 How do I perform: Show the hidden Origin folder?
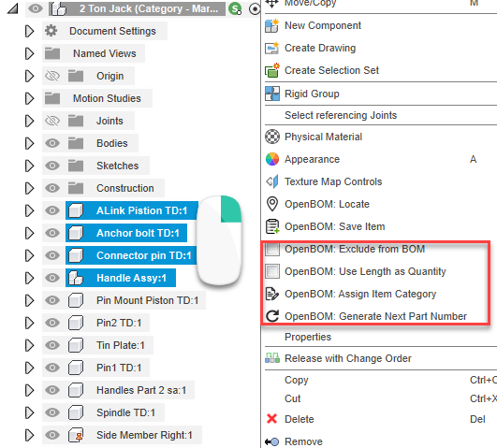coord(52,76)
